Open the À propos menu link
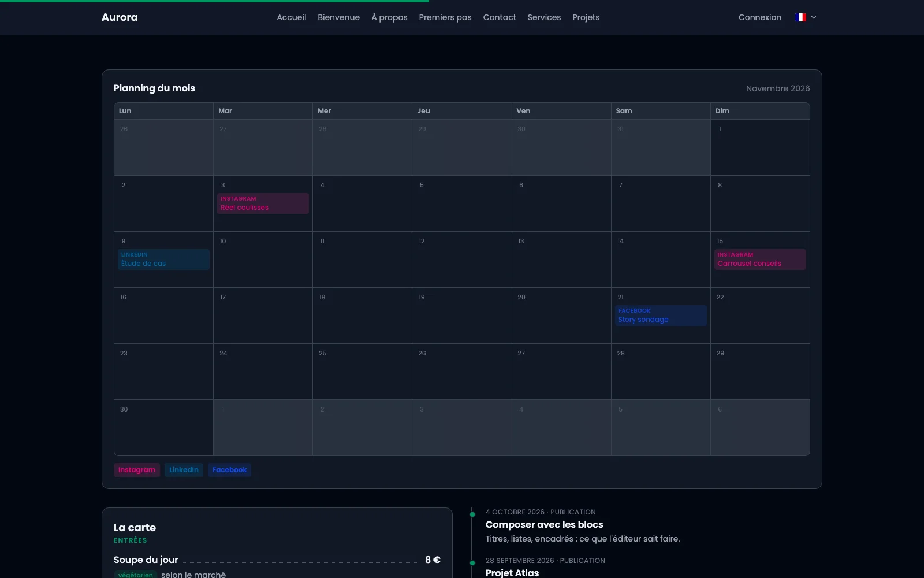Screen dimensions: 924x578 point(389,17)
